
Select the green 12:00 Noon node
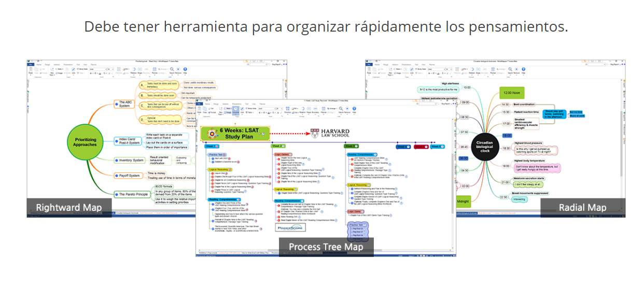512,93
